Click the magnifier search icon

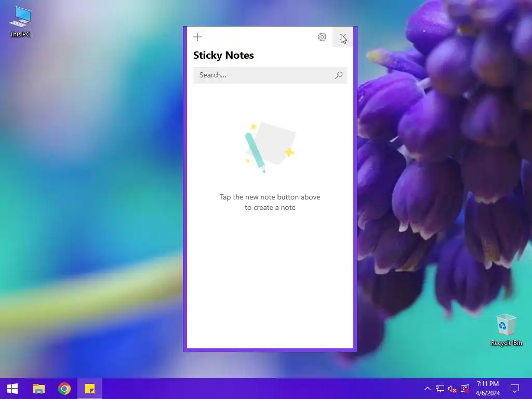click(339, 75)
